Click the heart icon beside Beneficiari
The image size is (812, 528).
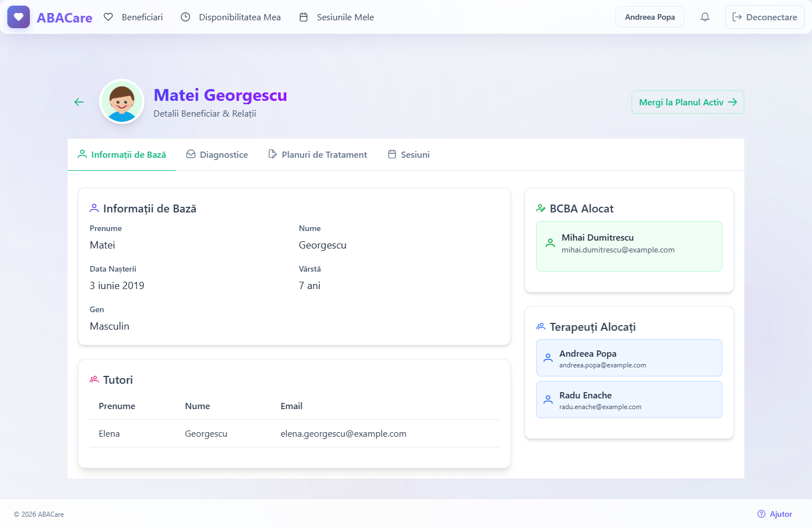[108, 17]
